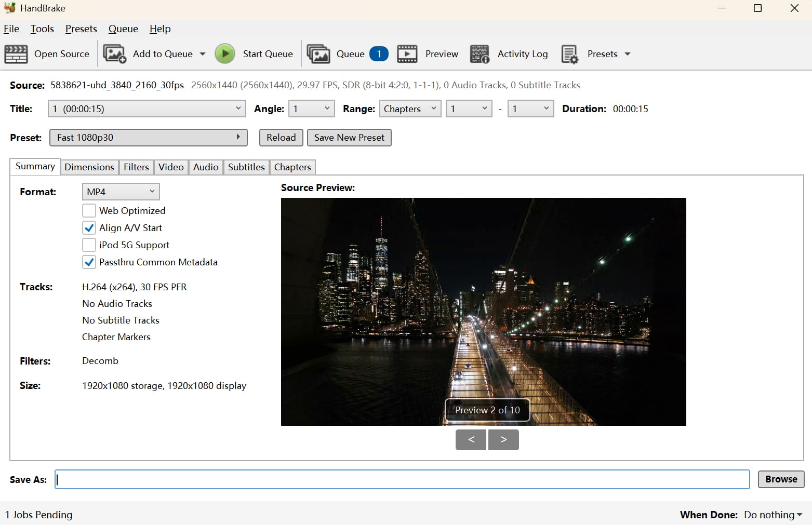The image size is (812, 525).
Task: Expand the When Done dropdown
Action: (x=773, y=515)
